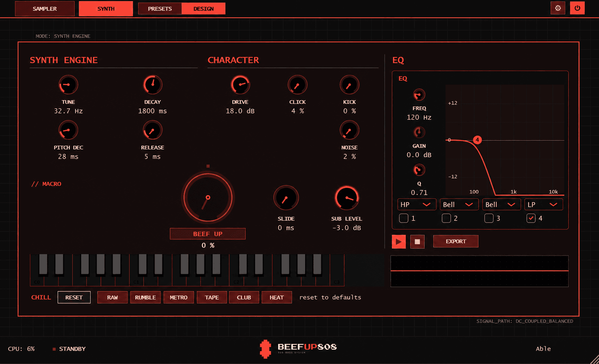Open the LP filter type dropdown
599x364 pixels.
[543, 205]
